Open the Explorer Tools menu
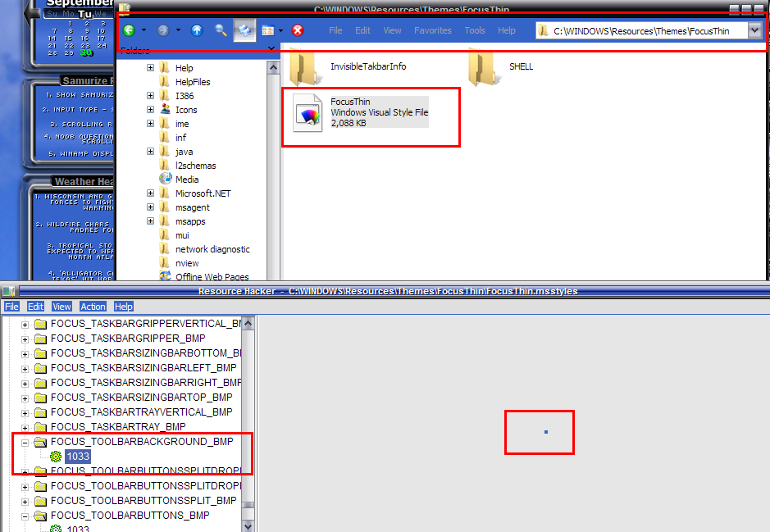The image size is (770, 532). click(x=475, y=30)
